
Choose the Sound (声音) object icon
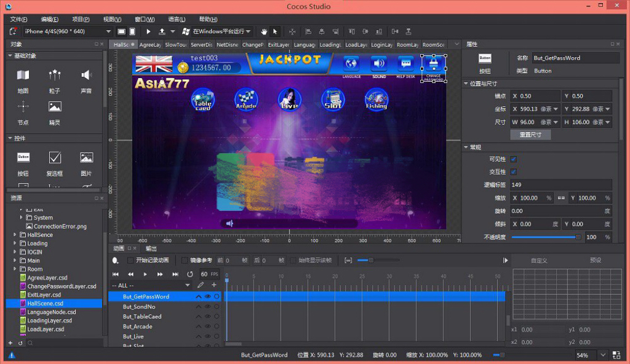tap(86, 76)
